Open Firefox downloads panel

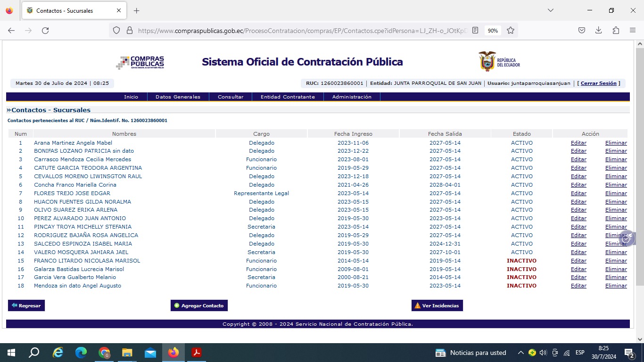(x=598, y=30)
